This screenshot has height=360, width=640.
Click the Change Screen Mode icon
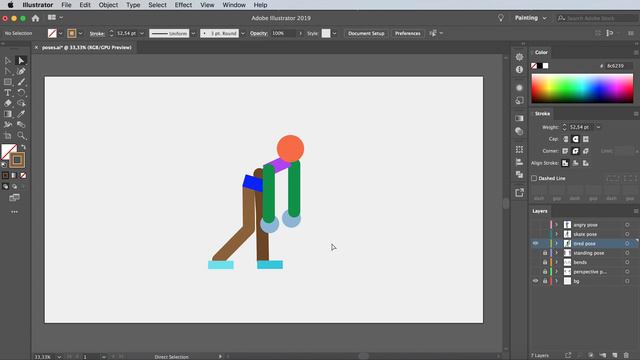click(x=14, y=198)
